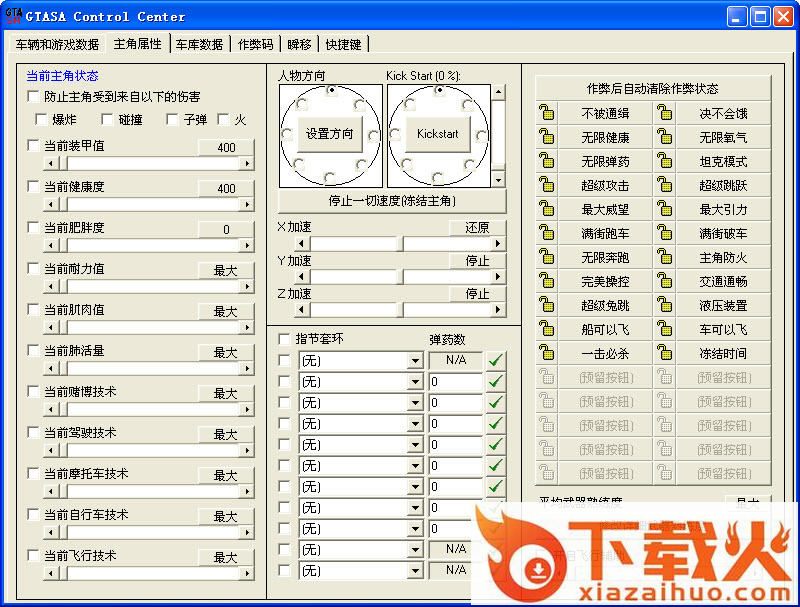Viewport: 800px width, 607px height.
Task: Tick the 碰撞 damage checkbox
Action: point(107,119)
